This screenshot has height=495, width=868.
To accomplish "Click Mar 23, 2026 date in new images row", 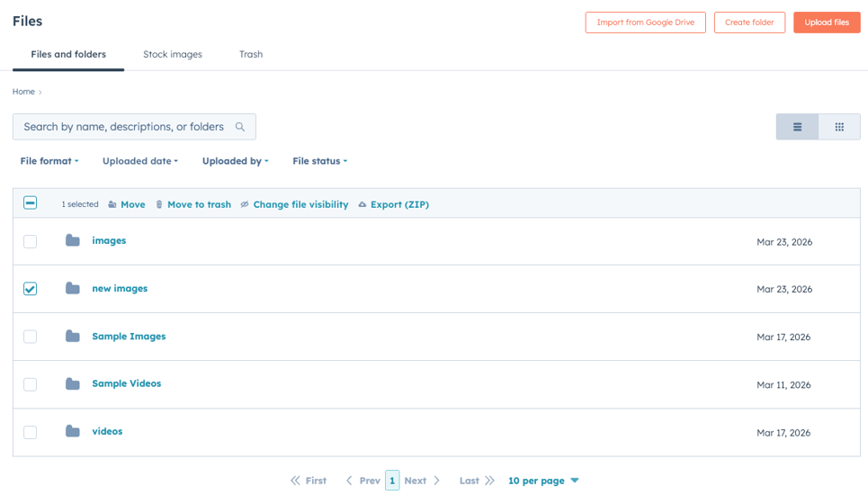I will [x=784, y=289].
